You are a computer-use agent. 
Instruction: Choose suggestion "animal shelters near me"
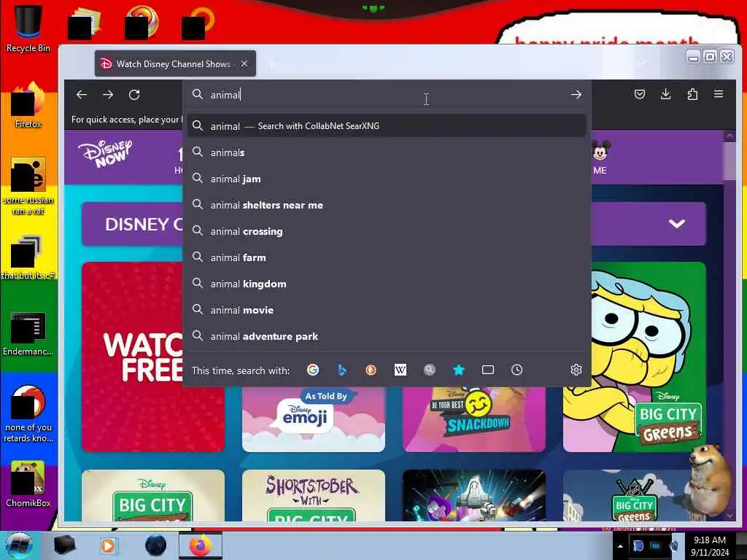coord(387,205)
